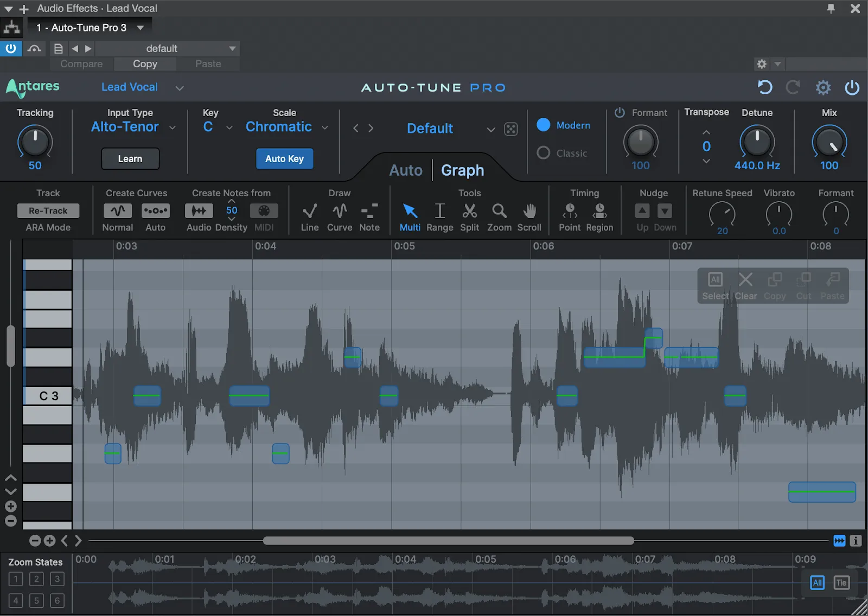Toggle the Formant power button
Screen dimensions: 868x616
[620, 113]
